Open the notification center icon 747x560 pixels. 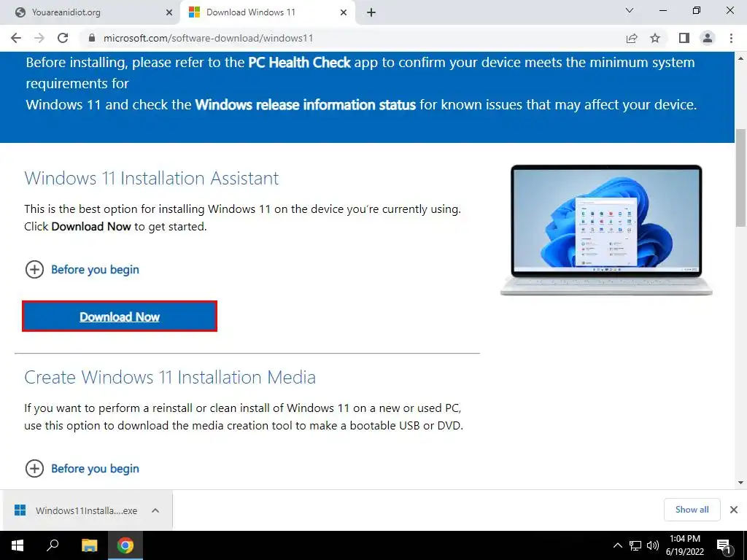pyautogui.click(x=724, y=545)
